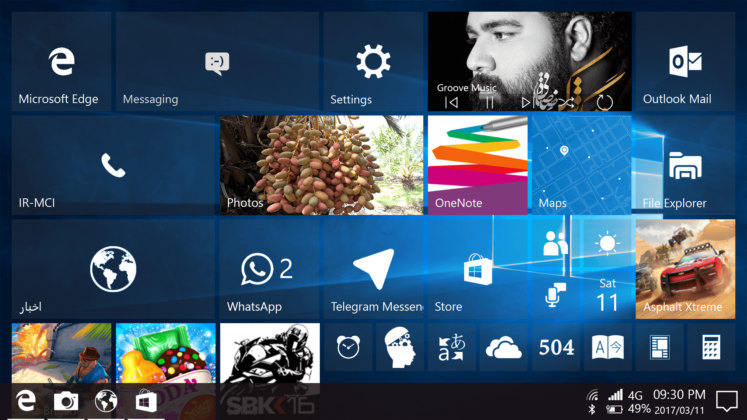Open the Translator tile
Viewport: 747px width, 420px height.
click(x=452, y=347)
